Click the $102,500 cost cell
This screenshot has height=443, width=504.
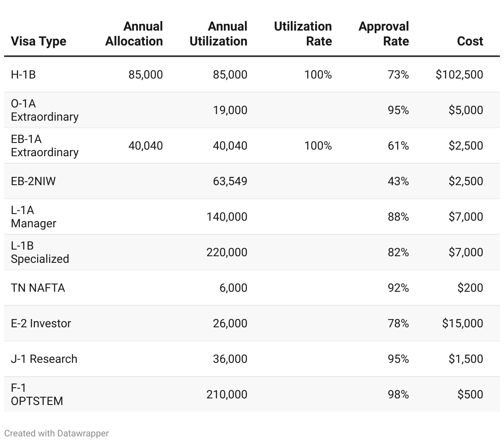(x=459, y=74)
